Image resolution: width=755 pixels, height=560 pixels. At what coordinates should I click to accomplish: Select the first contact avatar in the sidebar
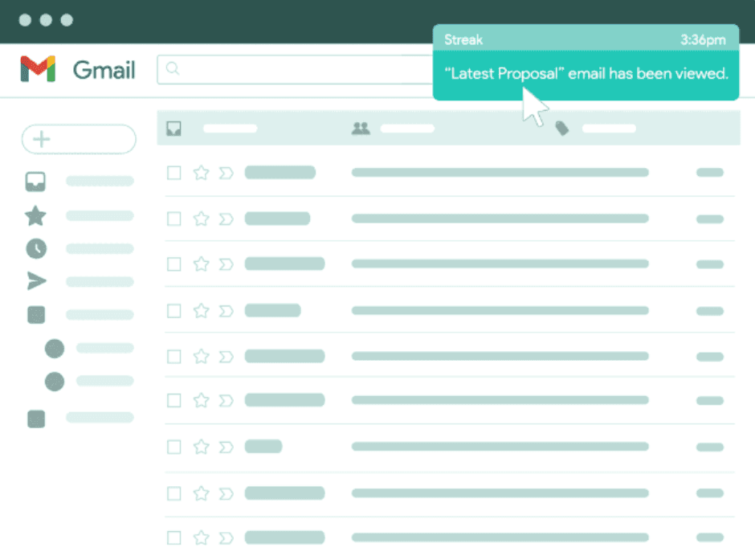pos(55,349)
